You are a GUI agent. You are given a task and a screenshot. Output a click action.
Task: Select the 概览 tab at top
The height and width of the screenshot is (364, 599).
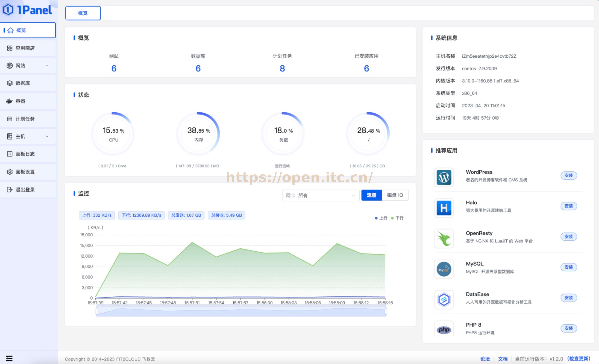pos(83,13)
